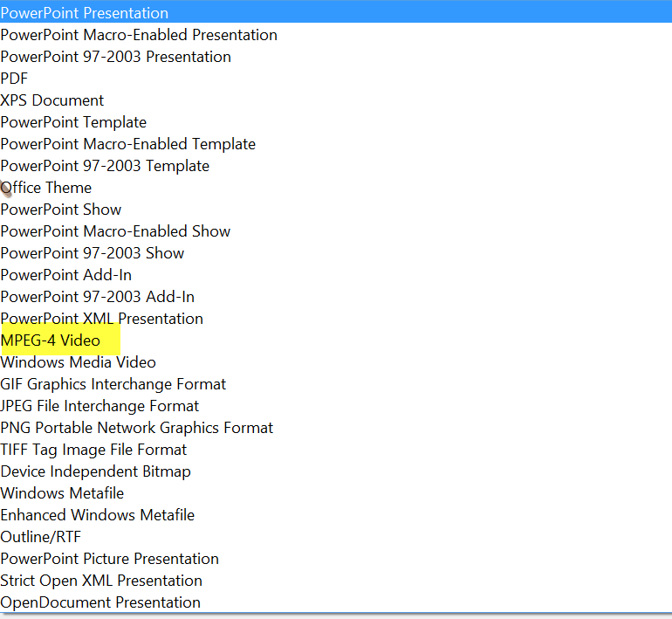Pick PowerPoint XML Presentation
The width and height of the screenshot is (672, 619).
coord(336,319)
